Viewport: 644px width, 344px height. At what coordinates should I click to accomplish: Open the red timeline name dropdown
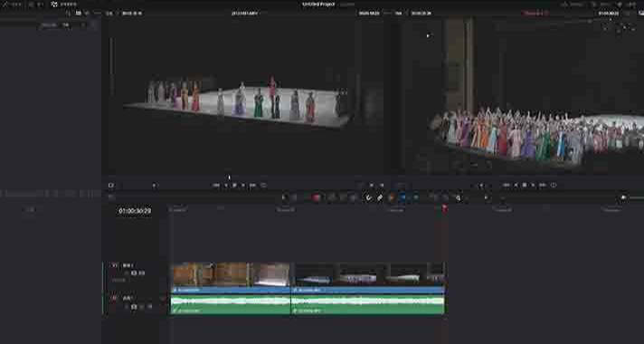[536, 14]
